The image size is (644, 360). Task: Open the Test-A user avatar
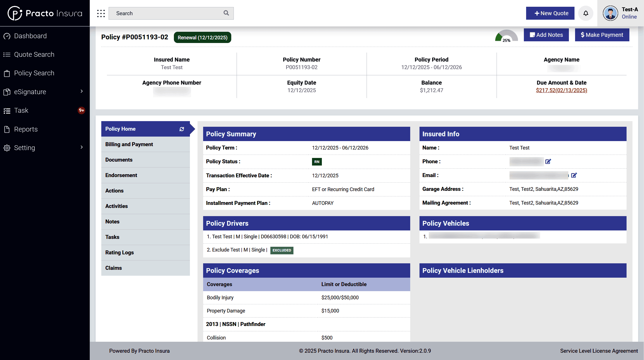[x=610, y=13]
